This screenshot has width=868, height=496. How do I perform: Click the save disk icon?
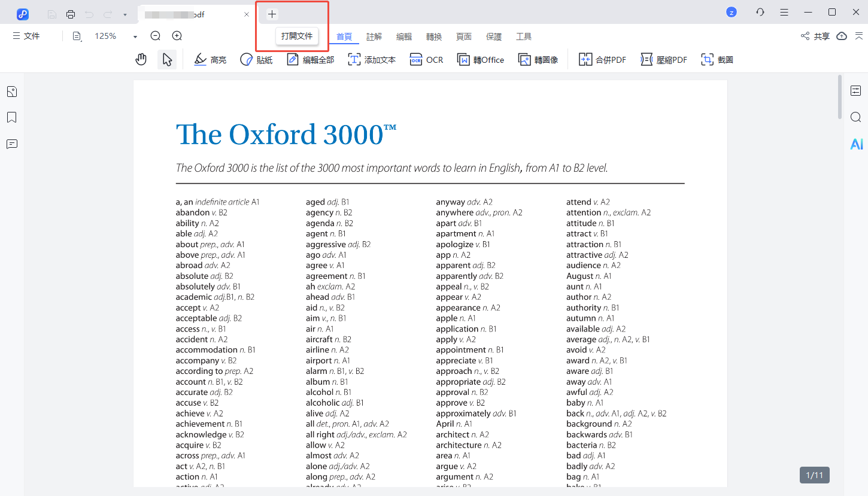tap(52, 14)
